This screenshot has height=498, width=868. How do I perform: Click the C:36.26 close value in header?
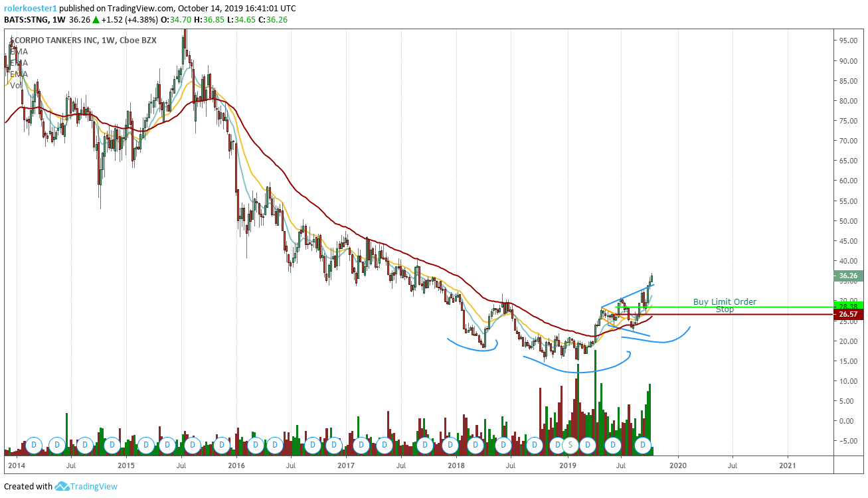(273, 20)
